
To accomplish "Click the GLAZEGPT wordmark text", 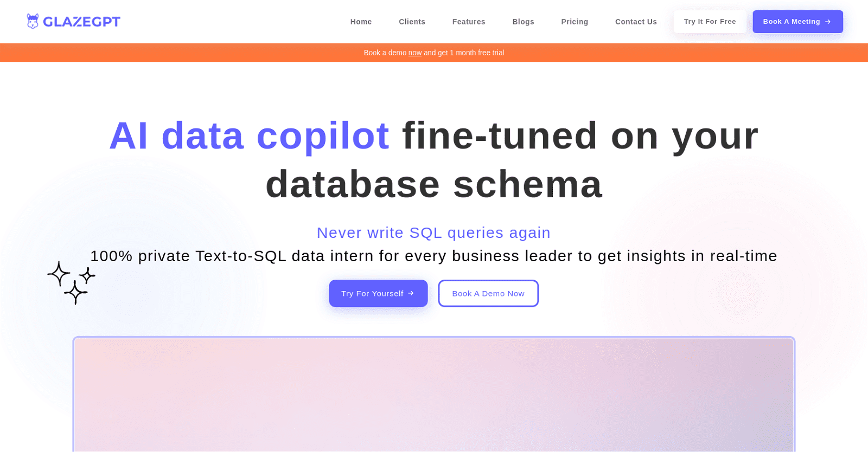I will [81, 22].
